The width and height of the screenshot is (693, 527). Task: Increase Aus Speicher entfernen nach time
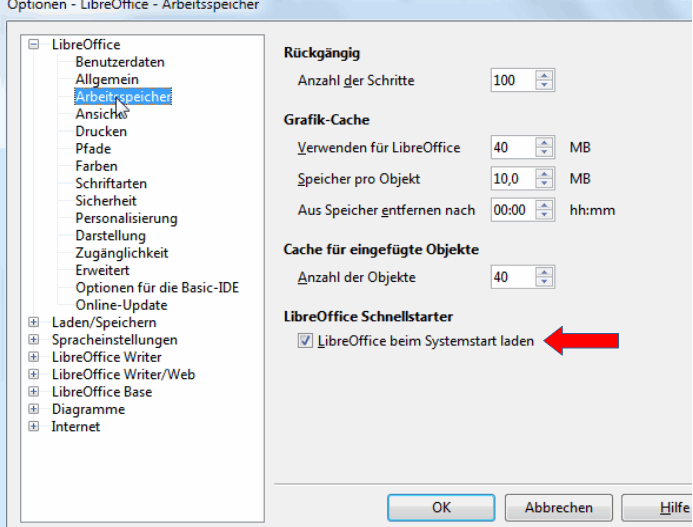pos(544,205)
